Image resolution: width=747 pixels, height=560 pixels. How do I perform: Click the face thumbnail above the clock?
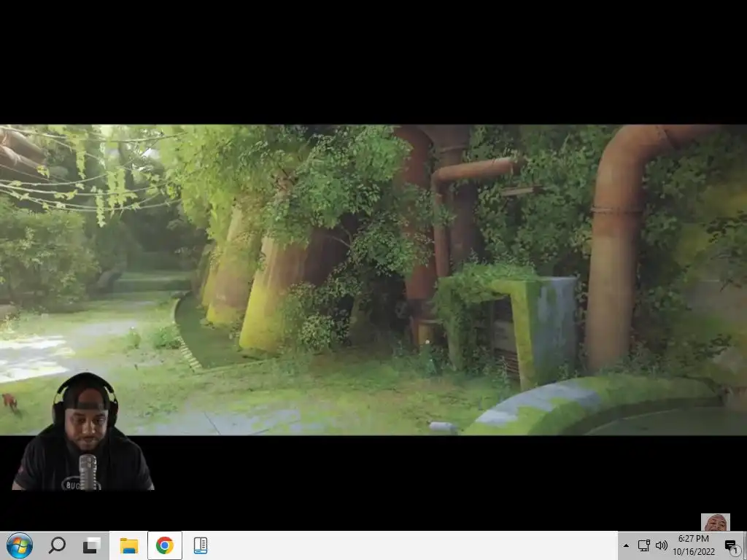tap(715, 522)
